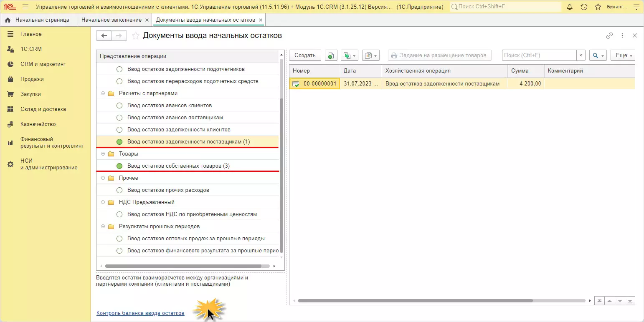644x322 pixels.
Task: Click the Создать button
Action: click(x=305, y=55)
